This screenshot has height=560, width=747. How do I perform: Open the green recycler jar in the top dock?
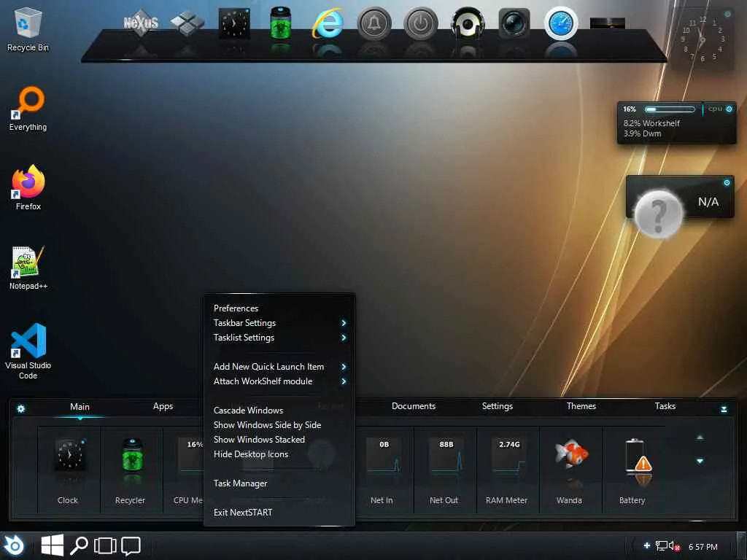pos(281,23)
